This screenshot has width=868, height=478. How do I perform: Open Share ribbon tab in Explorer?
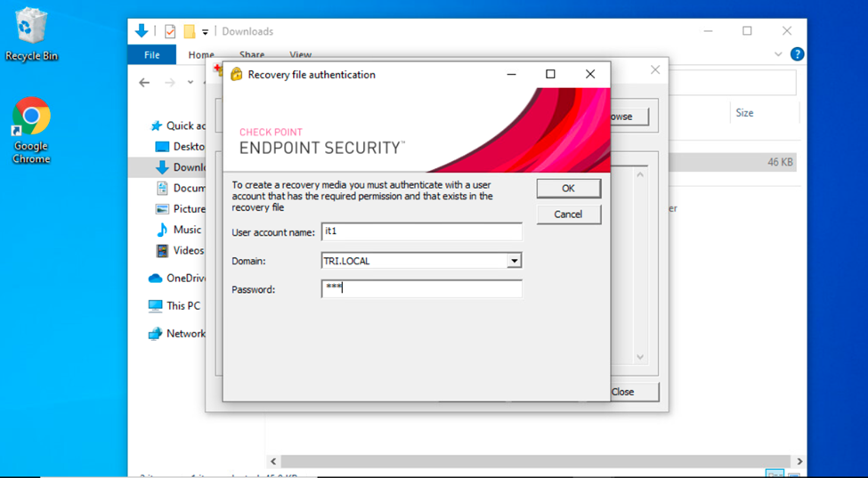(251, 55)
